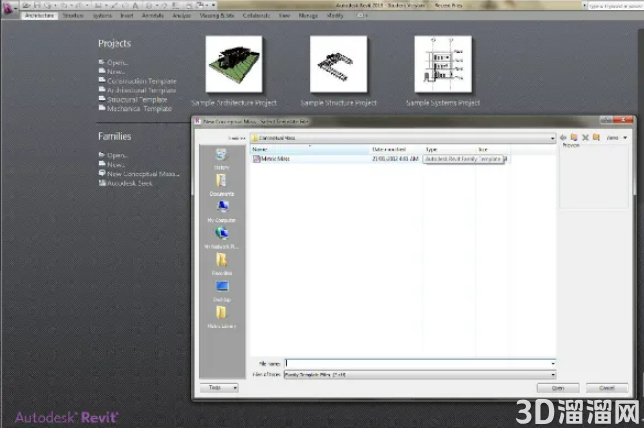644x428 pixels.
Task: Click the back arrow in file dialog
Action: point(563,138)
